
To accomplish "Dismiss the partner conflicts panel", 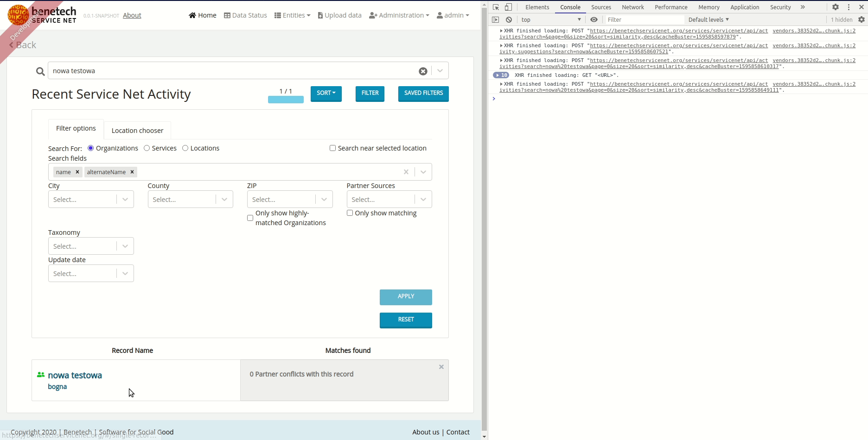I will point(441,367).
